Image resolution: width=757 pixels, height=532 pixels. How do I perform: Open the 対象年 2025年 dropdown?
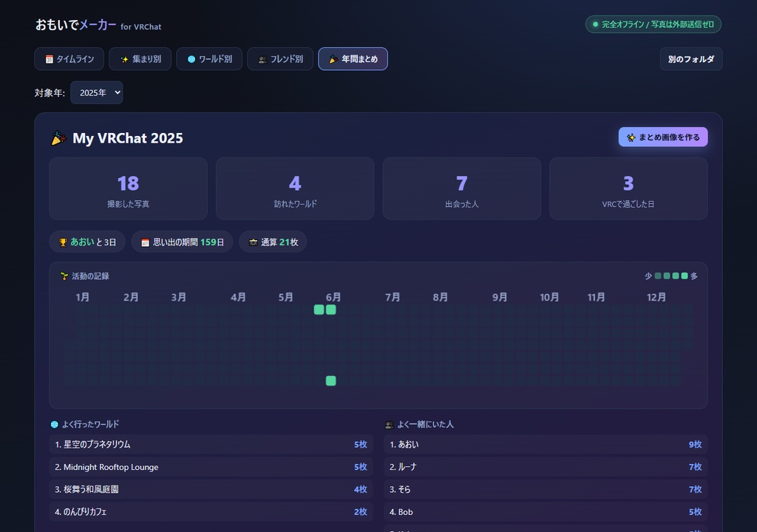click(x=97, y=92)
